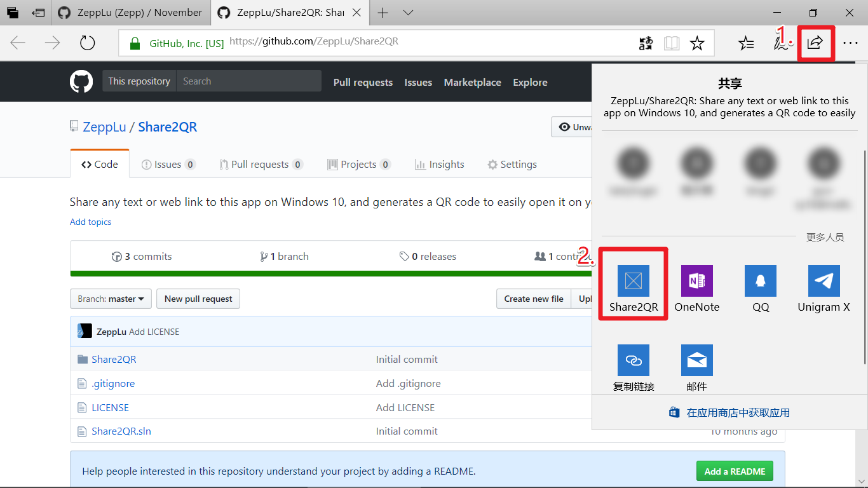Select the Code repository tab
Image resolution: width=868 pixels, height=488 pixels.
100,164
